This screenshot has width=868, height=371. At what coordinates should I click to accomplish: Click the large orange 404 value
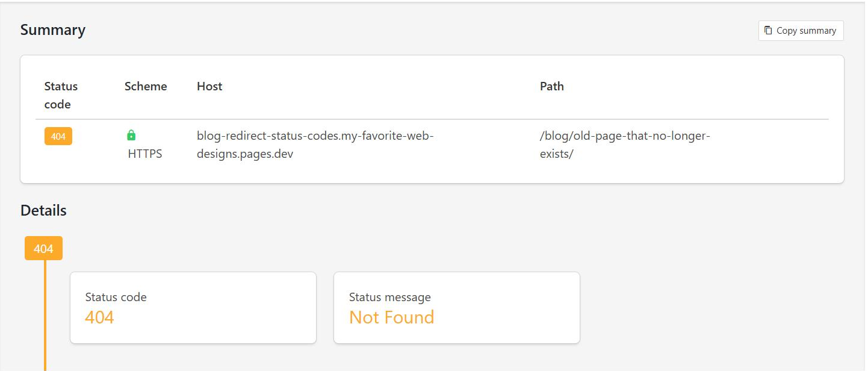tap(100, 317)
